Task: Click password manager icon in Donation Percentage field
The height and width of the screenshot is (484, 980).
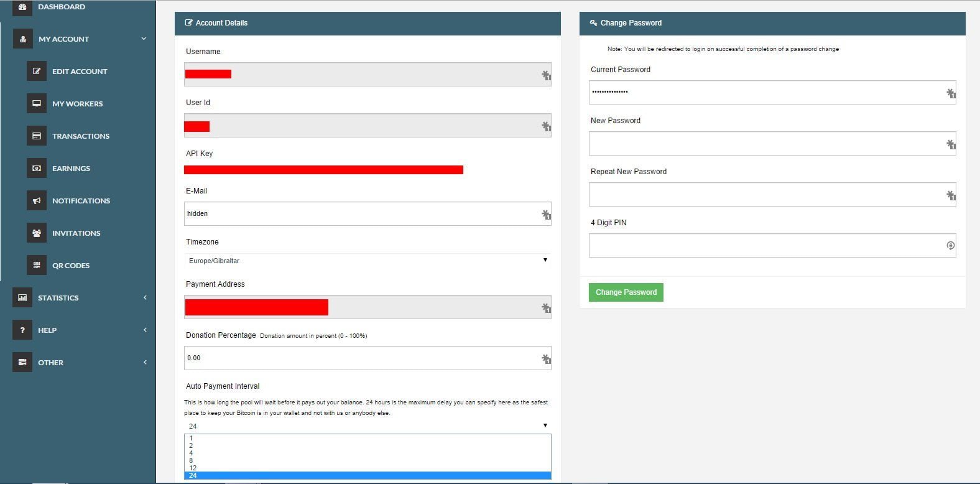Action: point(546,359)
